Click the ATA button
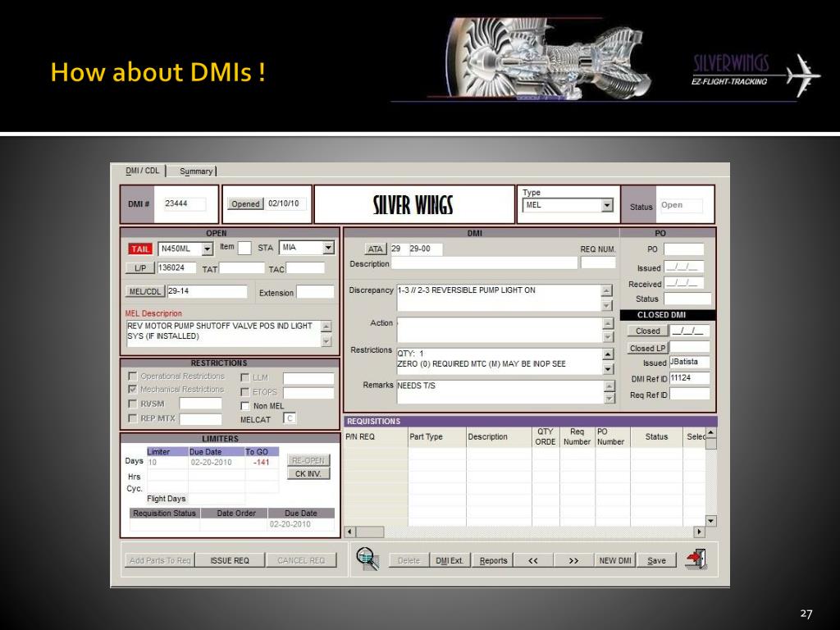The image size is (840, 630). point(376,249)
